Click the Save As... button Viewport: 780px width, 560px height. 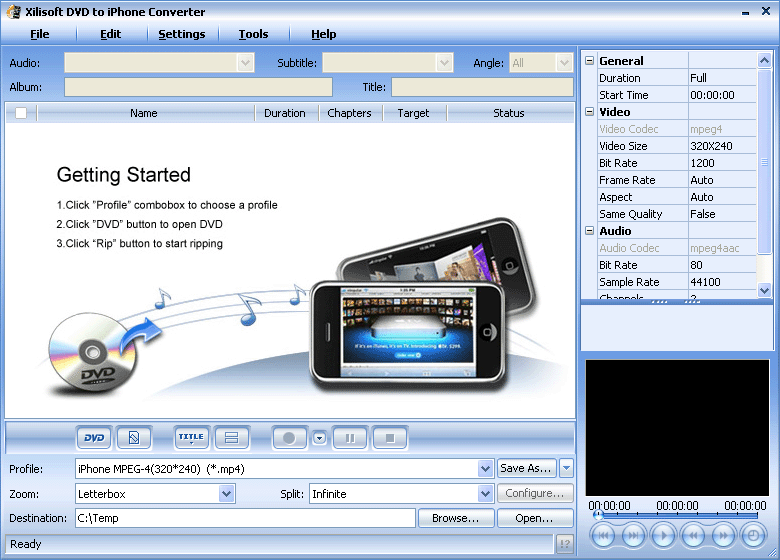[x=526, y=468]
